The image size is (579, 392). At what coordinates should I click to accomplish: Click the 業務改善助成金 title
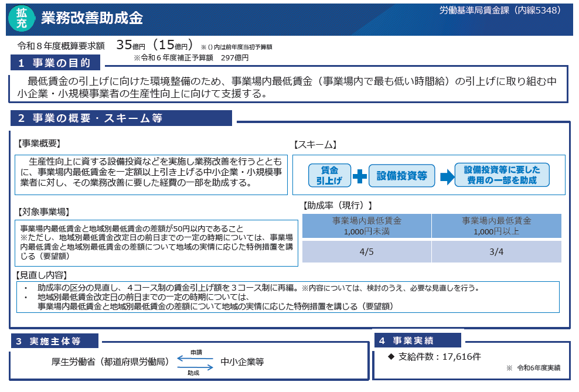[92, 19]
